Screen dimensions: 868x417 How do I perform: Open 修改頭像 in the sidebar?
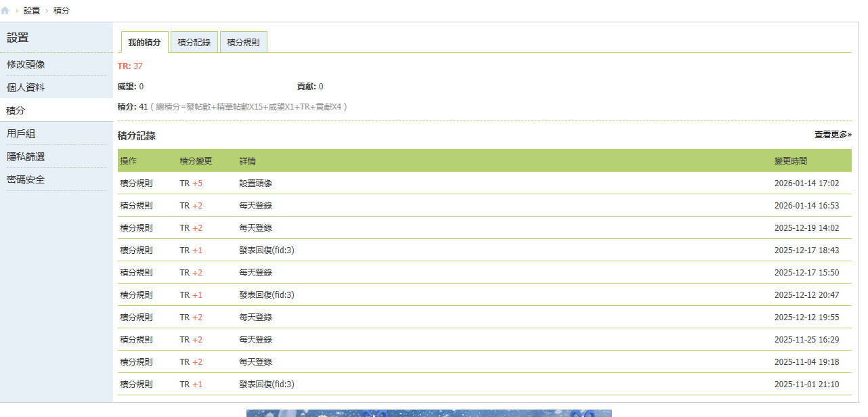[26, 64]
